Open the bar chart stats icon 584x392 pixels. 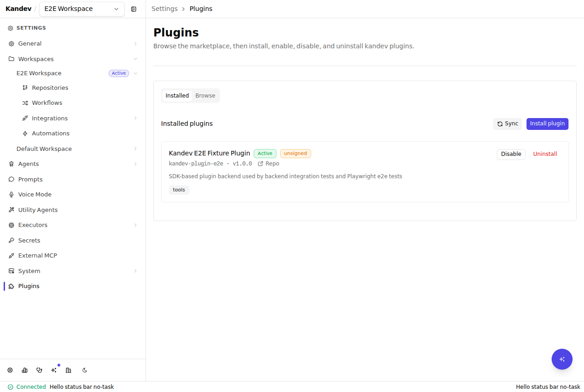(25, 370)
